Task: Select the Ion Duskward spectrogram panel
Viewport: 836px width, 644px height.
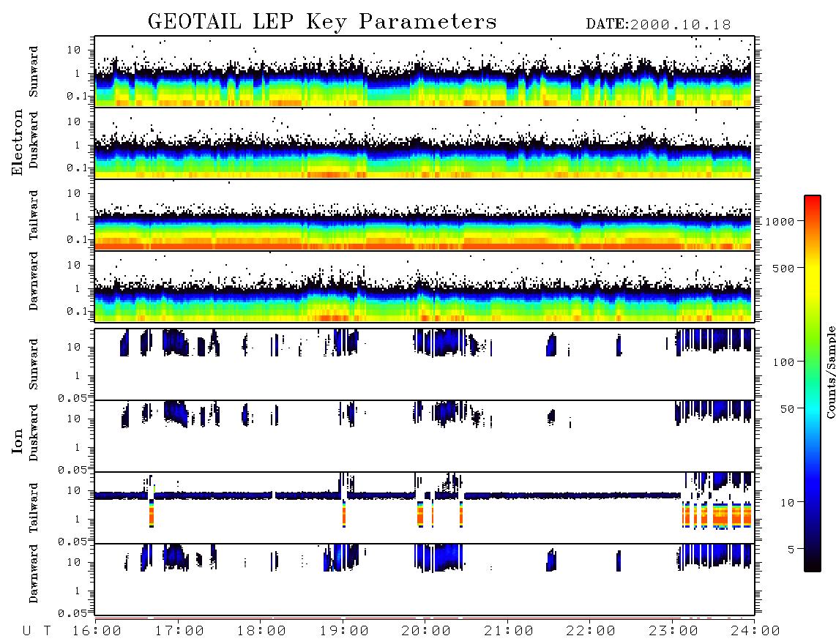Action: click(425, 436)
